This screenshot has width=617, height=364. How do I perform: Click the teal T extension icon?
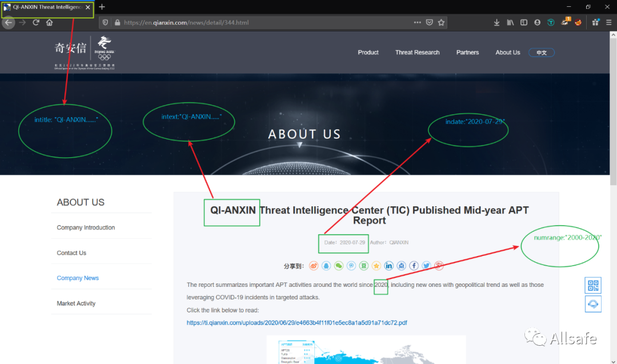551,22
